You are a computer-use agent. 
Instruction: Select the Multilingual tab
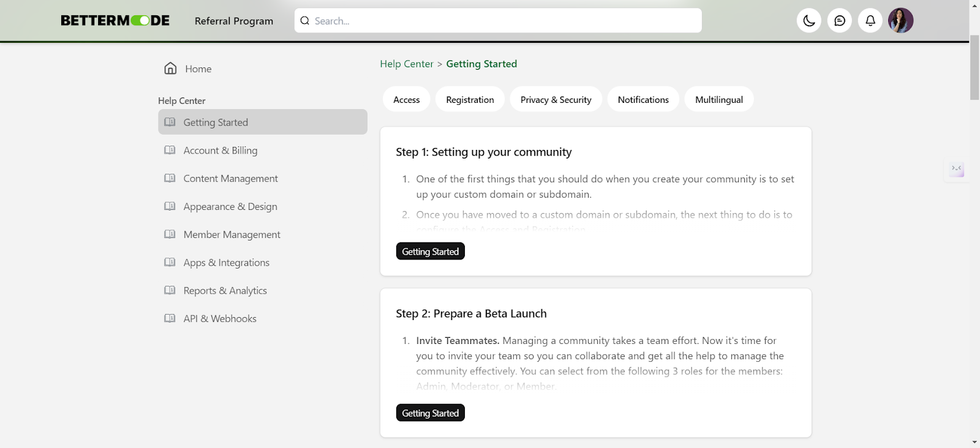(719, 99)
